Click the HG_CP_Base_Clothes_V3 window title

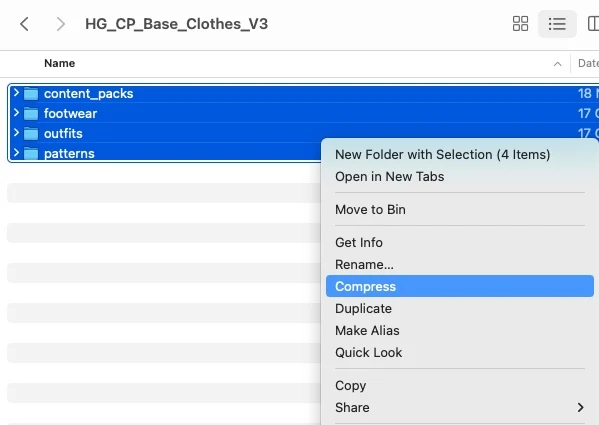pyautogui.click(x=176, y=24)
